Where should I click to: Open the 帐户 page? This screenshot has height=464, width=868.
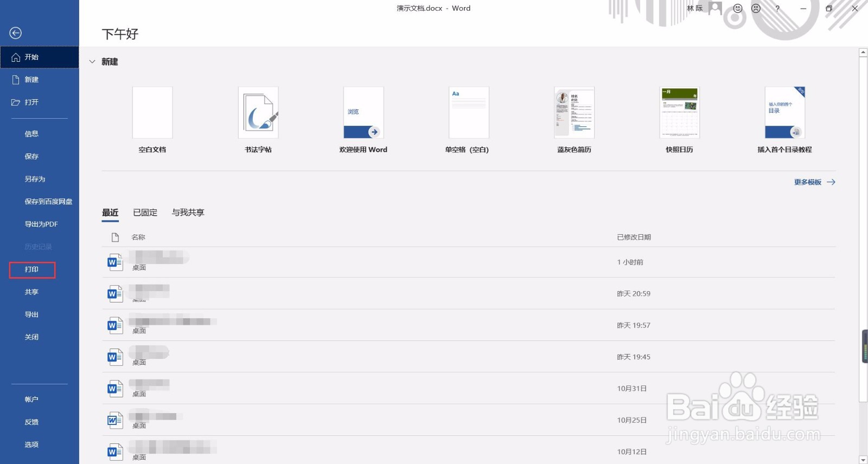coord(31,399)
